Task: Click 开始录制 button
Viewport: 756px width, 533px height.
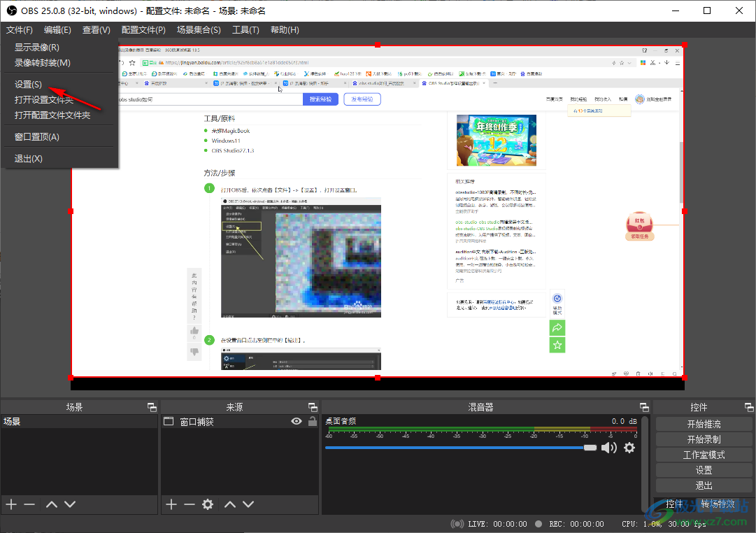Action: 704,439
